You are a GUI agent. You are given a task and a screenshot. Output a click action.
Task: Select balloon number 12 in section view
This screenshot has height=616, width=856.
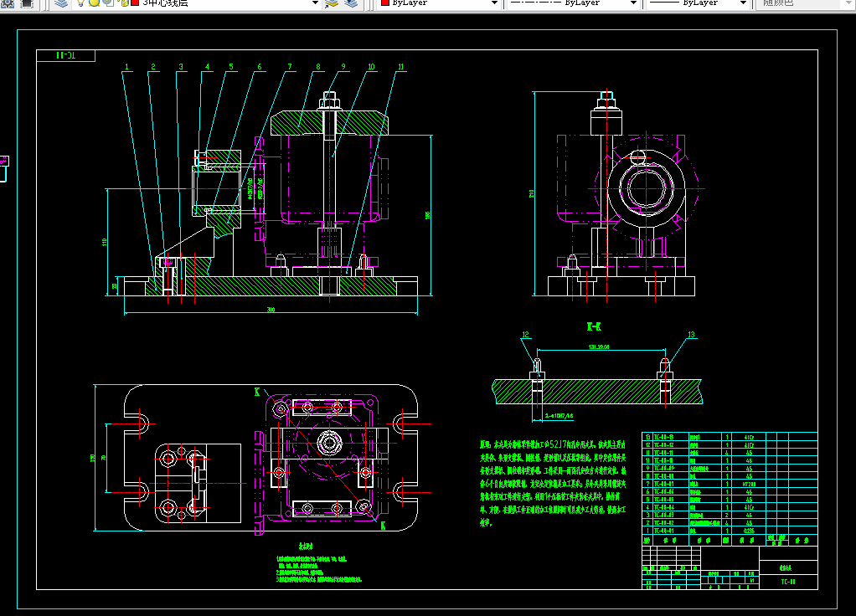tap(525, 335)
